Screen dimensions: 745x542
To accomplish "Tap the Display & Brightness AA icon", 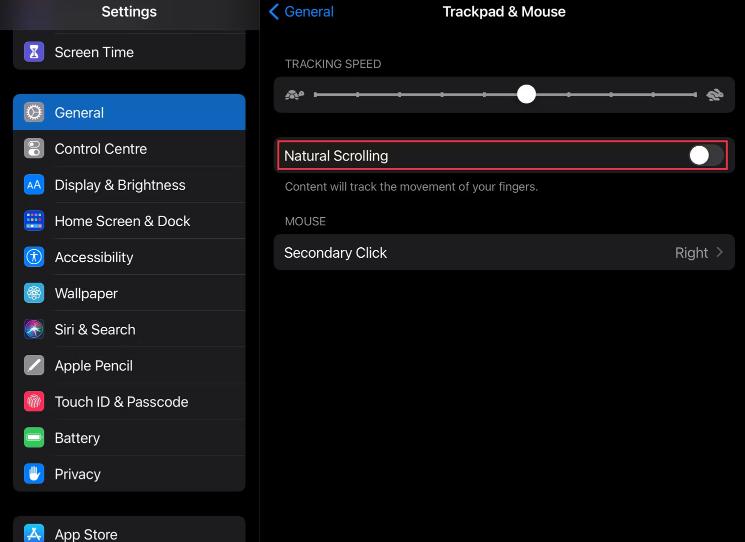I will (34, 185).
